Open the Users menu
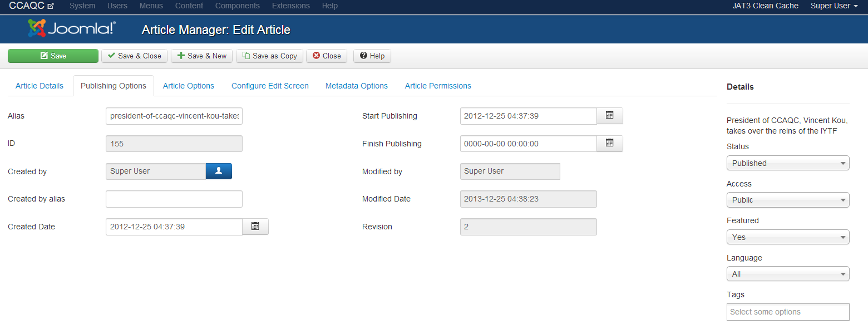Screen dimensions: 868x324 click(x=117, y=6)
